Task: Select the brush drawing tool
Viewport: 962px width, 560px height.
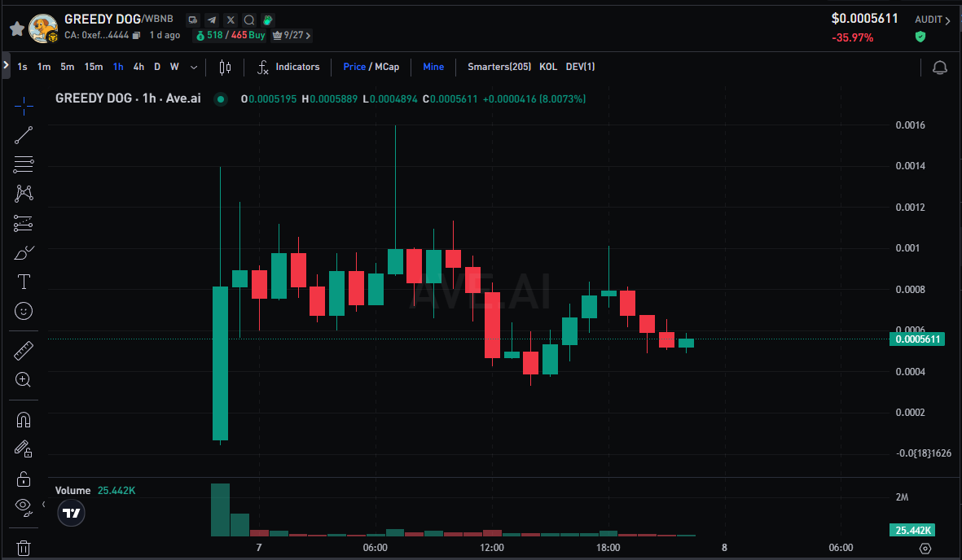Action: [24, 252]
